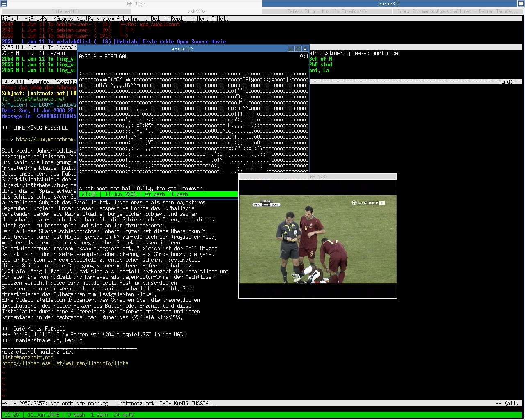Click the From: das ende der nahrung header
525x420 pixels.
tap(39, 87)
